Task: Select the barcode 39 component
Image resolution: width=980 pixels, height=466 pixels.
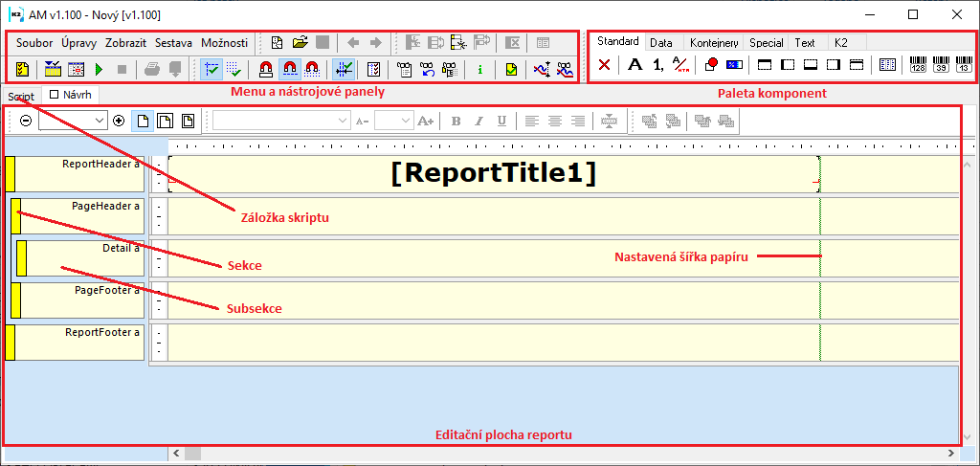Action: pyautogui.click(x=942, y=64)
